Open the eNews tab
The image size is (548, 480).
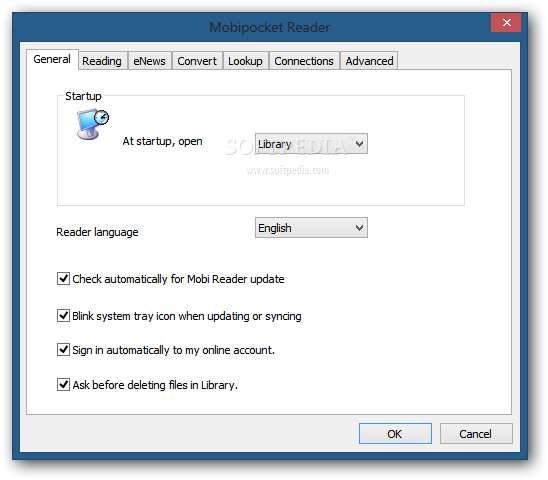coord(150,61)
